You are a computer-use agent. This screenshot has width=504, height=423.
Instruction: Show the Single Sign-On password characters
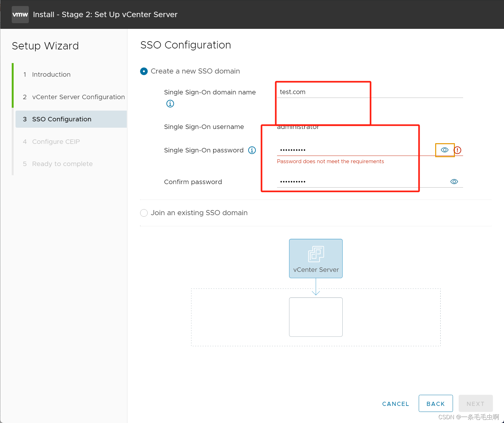pos(445,150)
